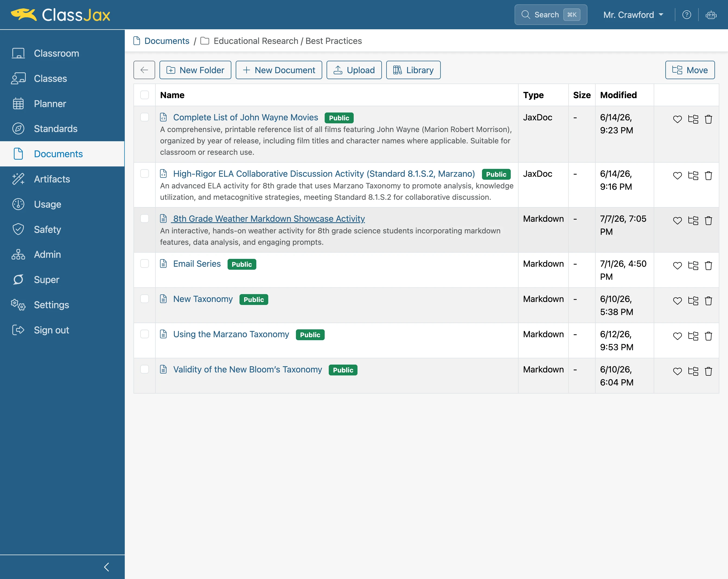
Task: Click the New Document button
Action: tap(279, 70)
